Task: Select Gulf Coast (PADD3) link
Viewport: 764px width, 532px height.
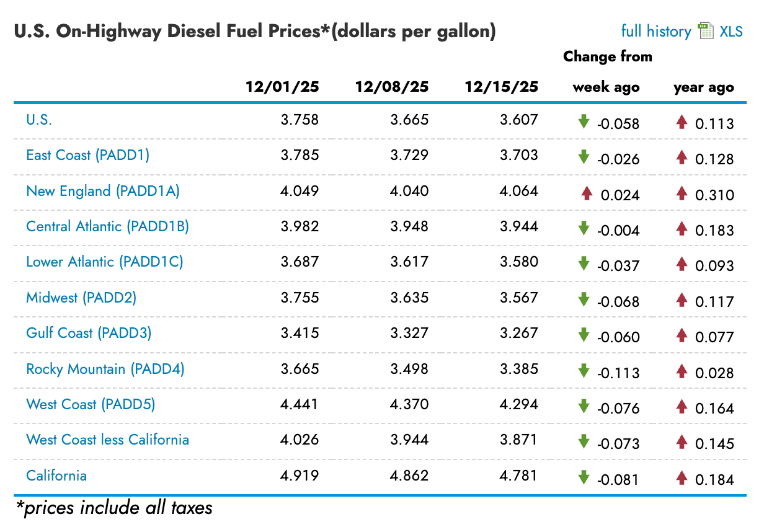Action: [x=89, y=333]
